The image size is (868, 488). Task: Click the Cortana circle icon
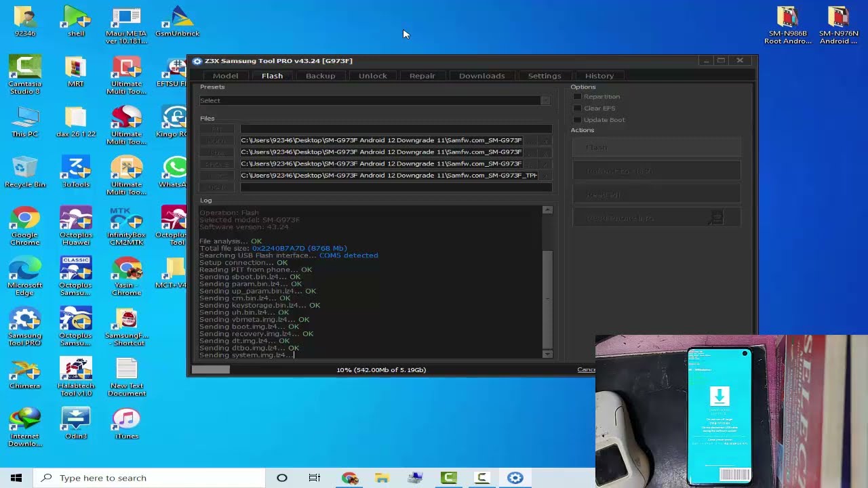coord(282,478)
